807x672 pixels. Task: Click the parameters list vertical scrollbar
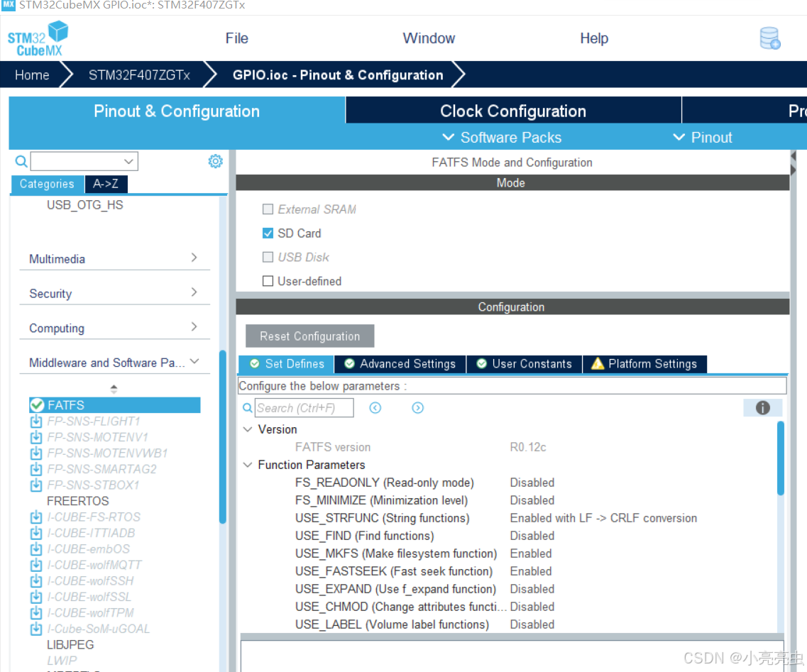point(780,458)
